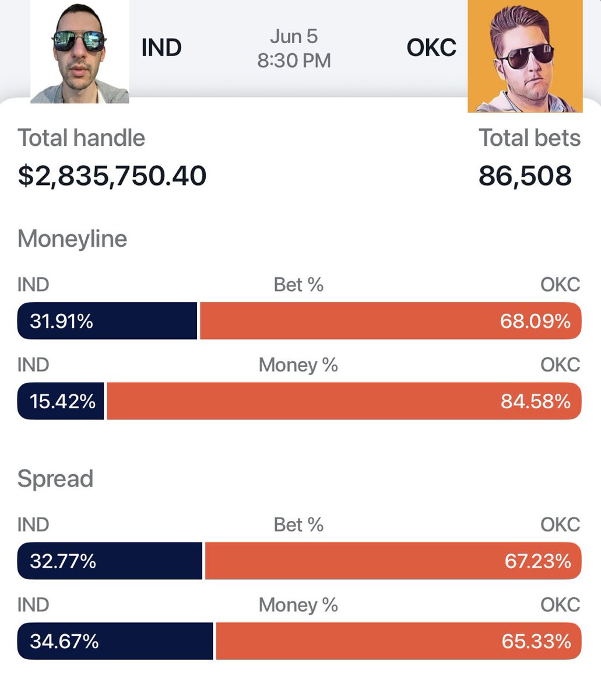601x700 pixels.
Task: Click Moneyline OKC 68.09% bet bar segment
Action: 391,321
